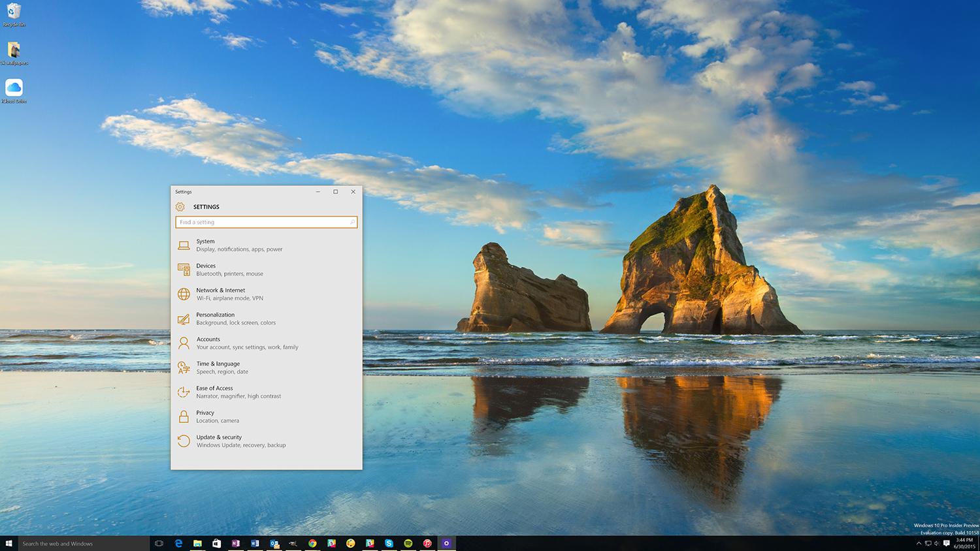Show hidden system tray icons
This screenshot has width=980, height=551.
[x=919, y=543]
